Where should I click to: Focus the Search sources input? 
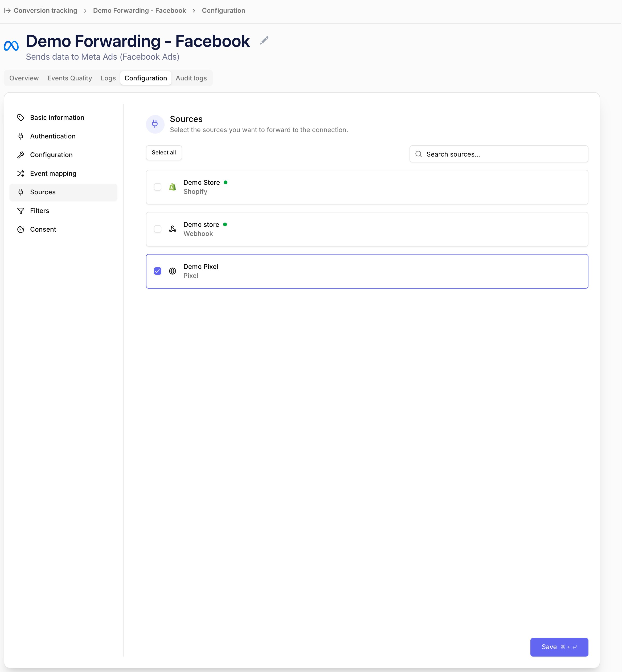[498, 154]
